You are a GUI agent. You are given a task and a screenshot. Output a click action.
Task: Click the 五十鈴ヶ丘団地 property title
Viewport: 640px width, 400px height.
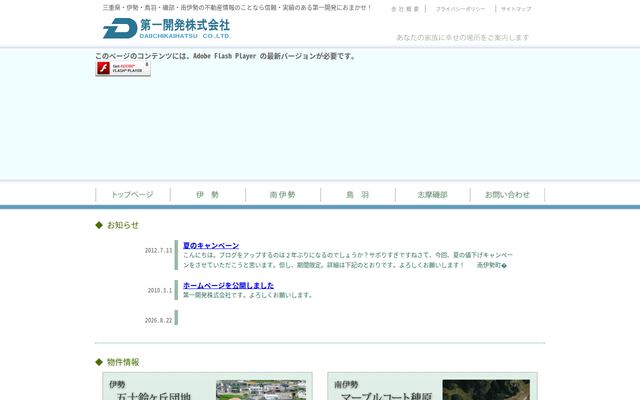coord(153,396)
